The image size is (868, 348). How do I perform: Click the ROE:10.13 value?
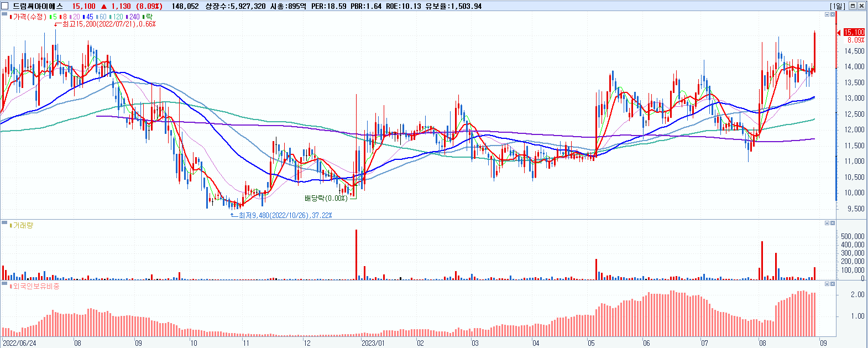click(x=403, y=6)
